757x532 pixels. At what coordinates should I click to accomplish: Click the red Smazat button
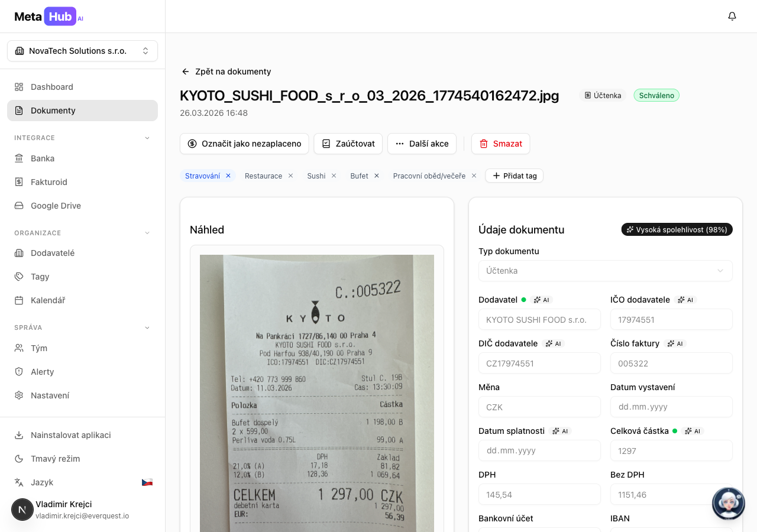[x=500, y=144]
